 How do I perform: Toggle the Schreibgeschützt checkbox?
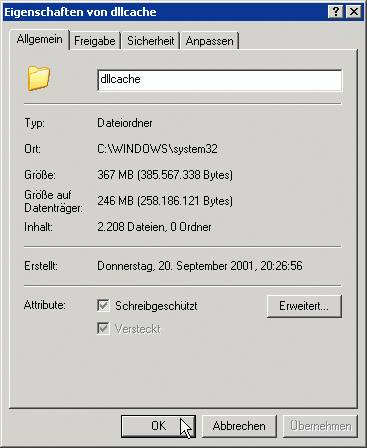103,305
